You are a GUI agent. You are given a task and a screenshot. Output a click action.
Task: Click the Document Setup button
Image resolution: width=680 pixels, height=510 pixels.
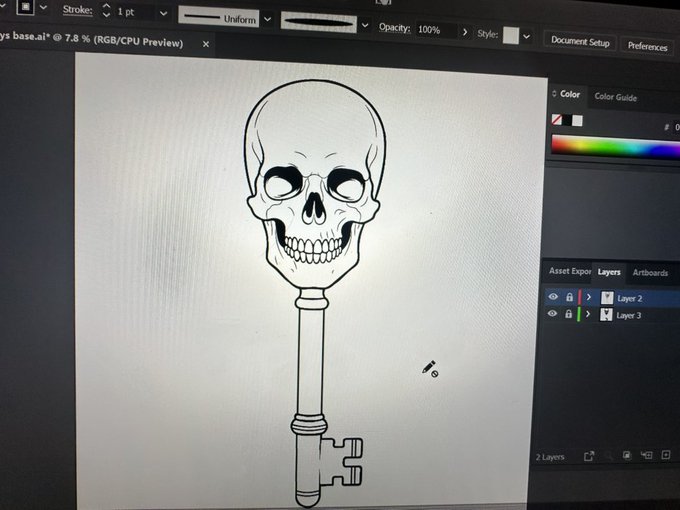[580, 42]
